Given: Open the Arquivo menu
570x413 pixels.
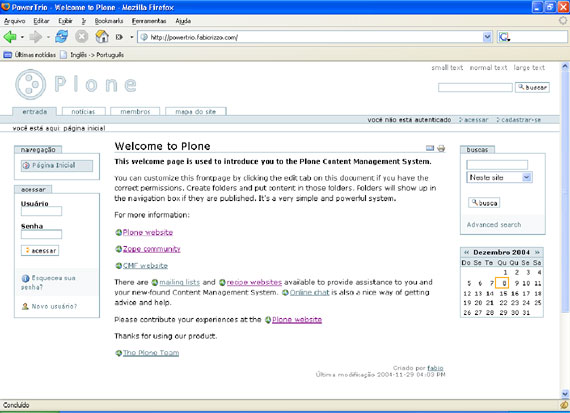Looking at the screenshot, I should pyautogui.click(x=15, y=21).
